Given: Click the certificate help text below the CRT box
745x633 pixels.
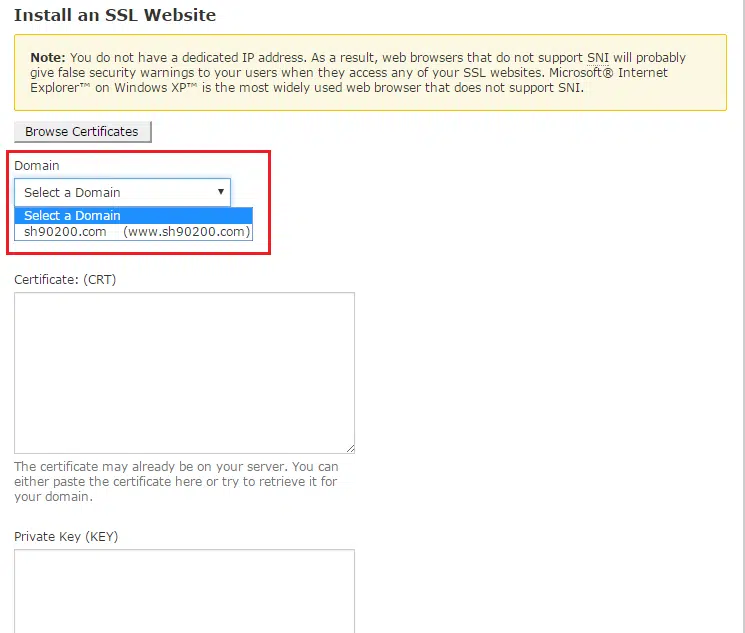Looking at the screenshot, I should point(176,482).
